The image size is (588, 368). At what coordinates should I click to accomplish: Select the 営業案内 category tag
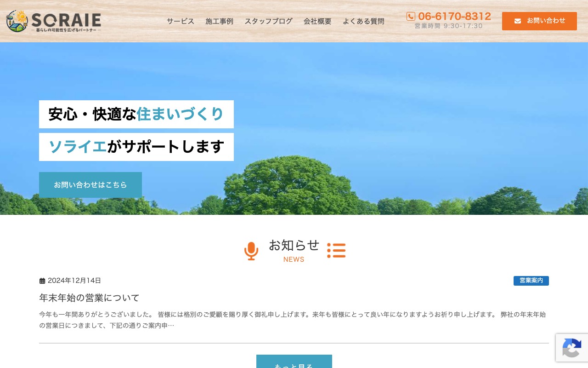(531, 281)
